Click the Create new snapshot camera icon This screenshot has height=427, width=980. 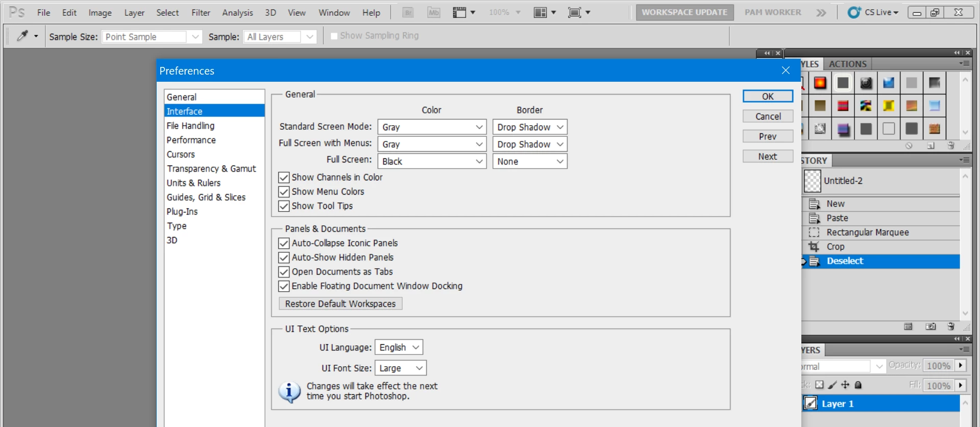pyautogui.click(x=931, y=327)
